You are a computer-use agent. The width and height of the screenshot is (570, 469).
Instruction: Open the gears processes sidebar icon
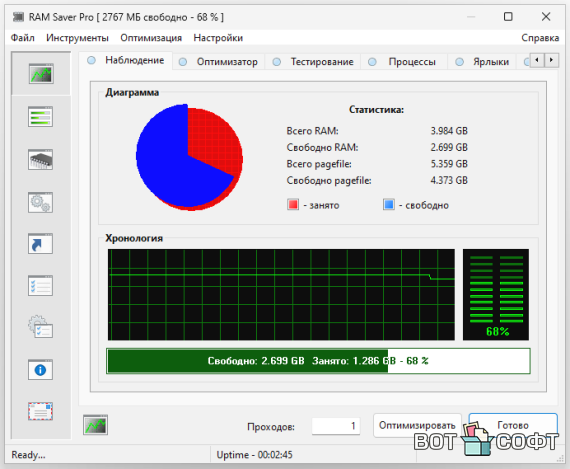click(x=40, y=202)
